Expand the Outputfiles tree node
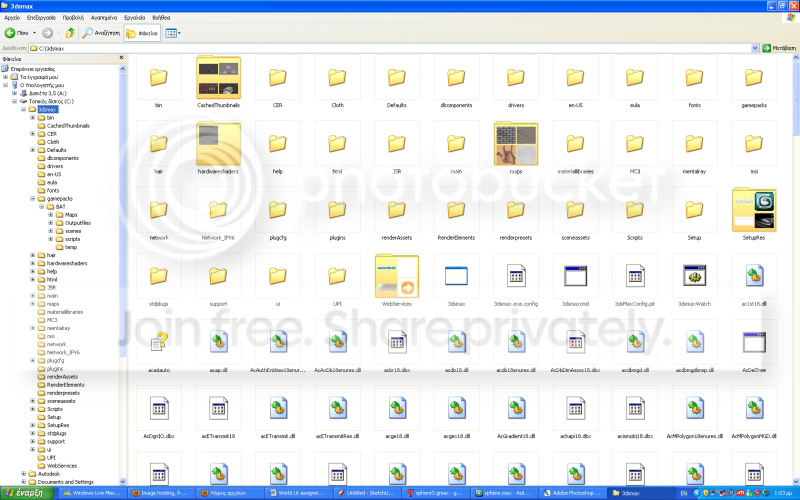The height and width of the screenshot is (500, 800). (x=51, y=223)
